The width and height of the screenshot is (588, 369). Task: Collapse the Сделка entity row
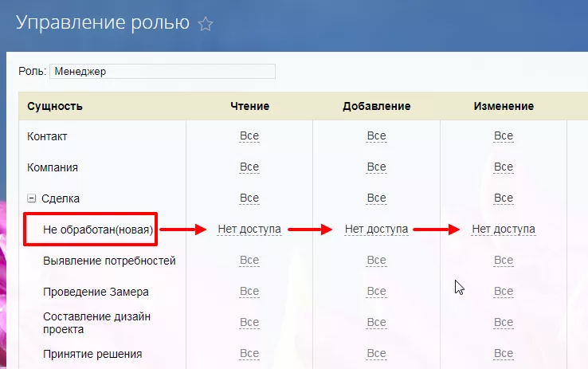(32, 198)
